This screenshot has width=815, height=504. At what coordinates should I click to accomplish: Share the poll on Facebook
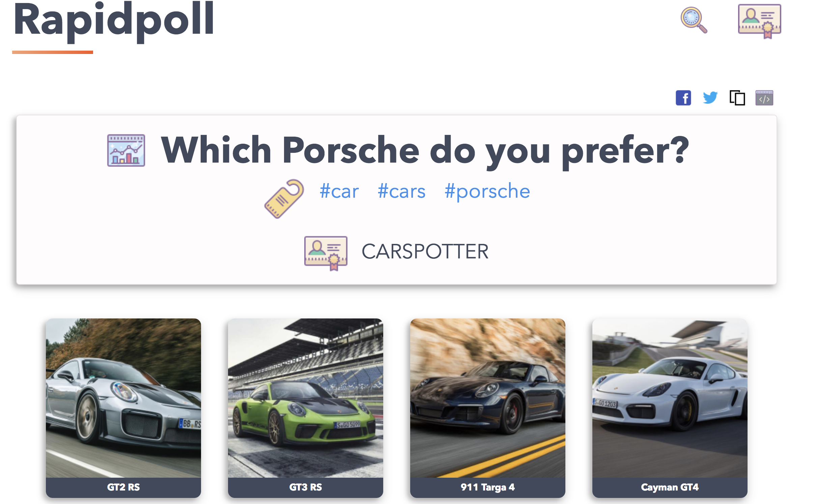(x=683, y=98)
